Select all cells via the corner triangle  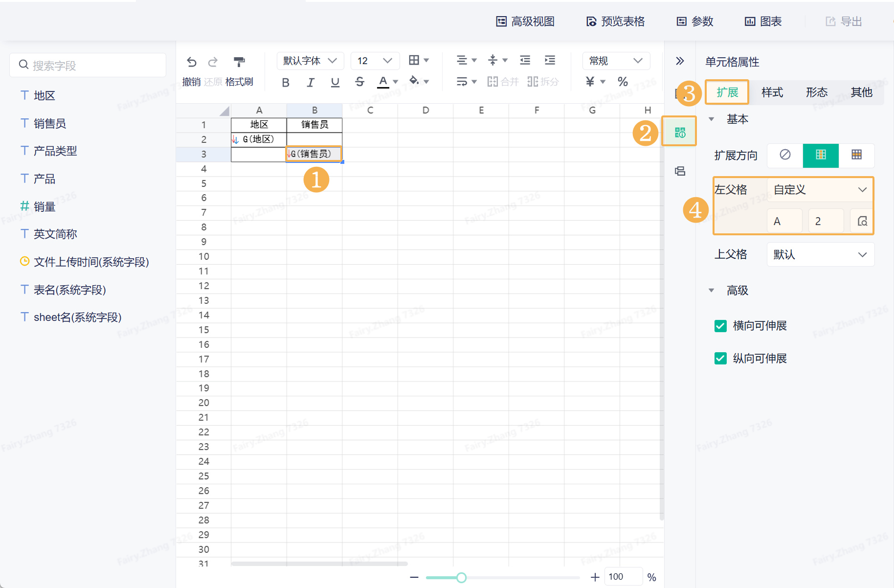[224, 111]
